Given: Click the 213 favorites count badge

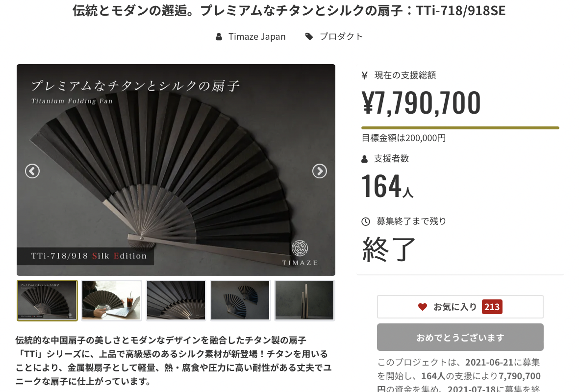Looking at the screenshot, I should pyautogui.click(x=492, y=307).
